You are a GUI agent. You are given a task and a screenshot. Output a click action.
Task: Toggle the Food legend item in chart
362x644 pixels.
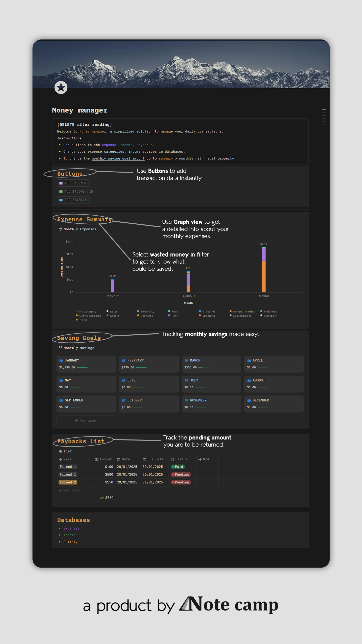173,311
